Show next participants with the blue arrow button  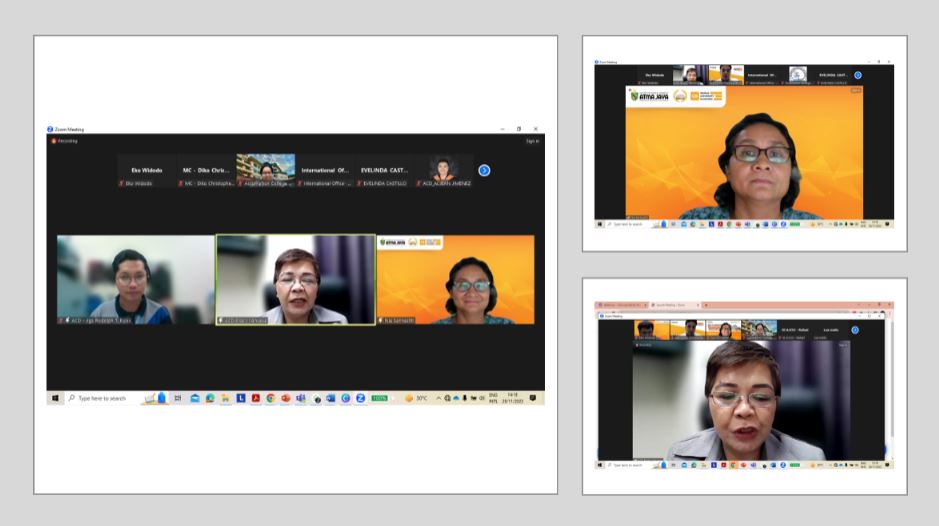tap(484, 171)
